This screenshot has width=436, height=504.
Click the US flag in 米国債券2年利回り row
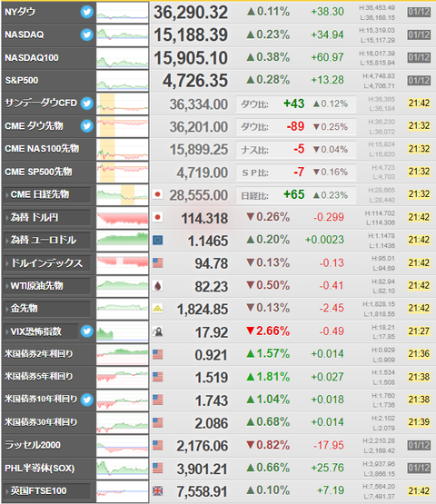157,354
